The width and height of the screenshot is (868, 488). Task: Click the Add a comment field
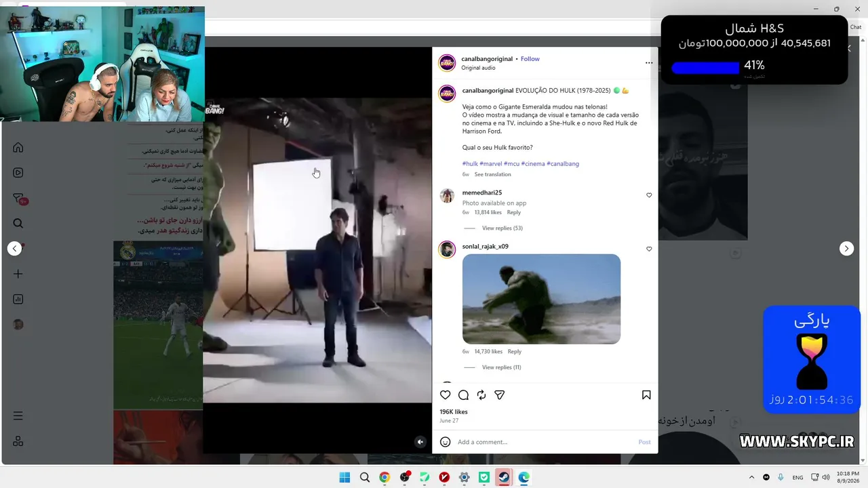(545, 442)
